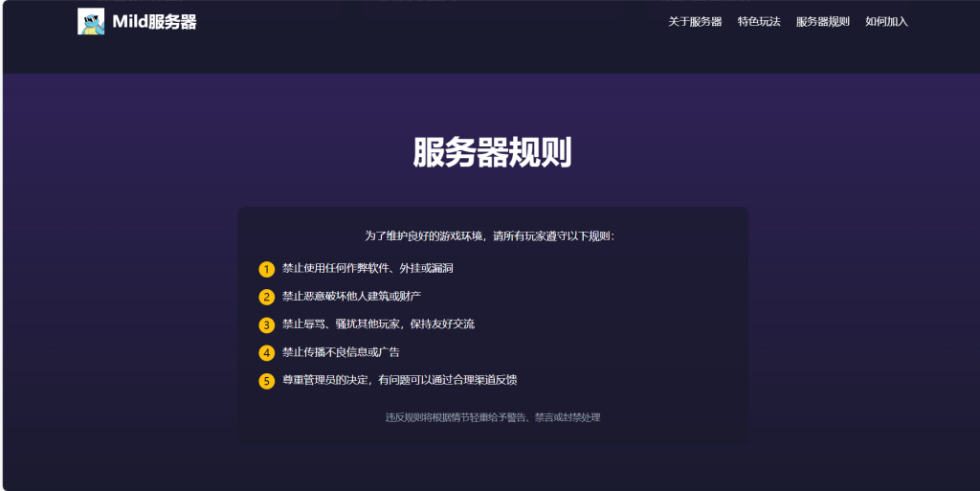Click the yellow number 1 badge
The width and height of the screenshot is (980, 491).
tap(267, 269)
